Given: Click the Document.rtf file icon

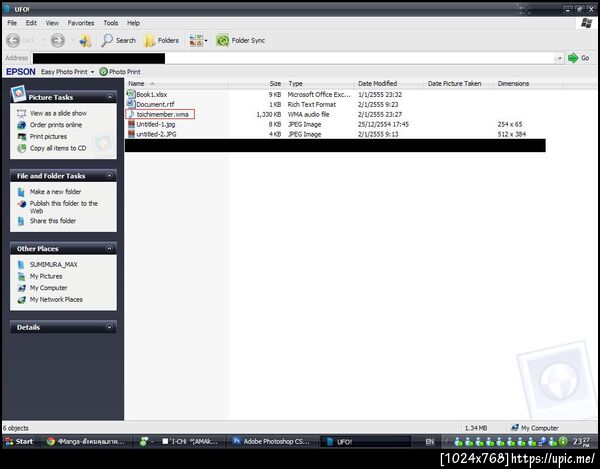Looking at the screenshot, I should [x=131, y=104].
